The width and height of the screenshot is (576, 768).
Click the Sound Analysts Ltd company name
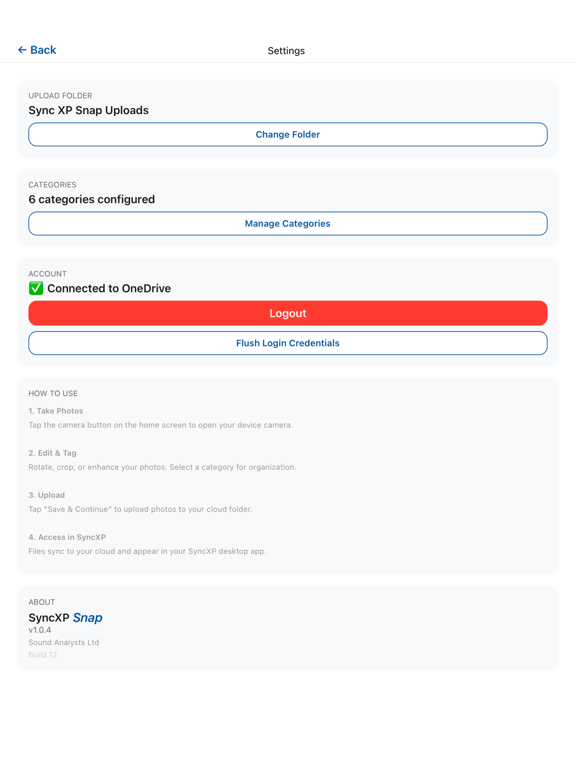[x=64, y=643]
